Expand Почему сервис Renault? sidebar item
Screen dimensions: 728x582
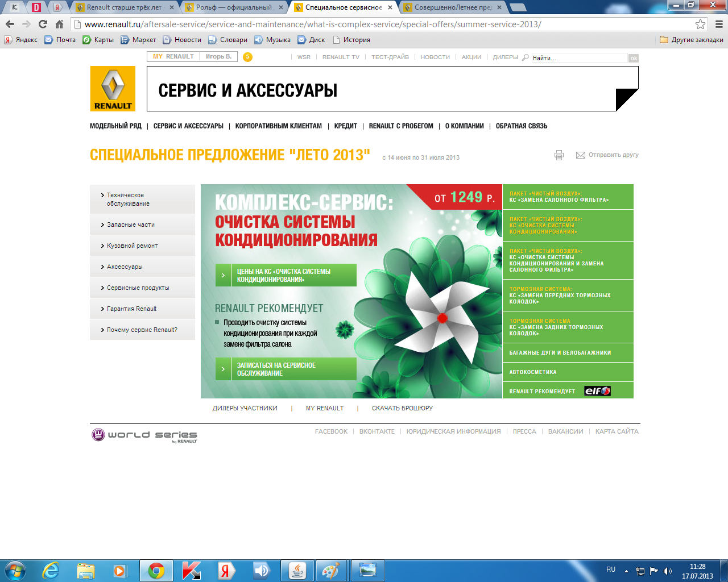coord(142,330)
